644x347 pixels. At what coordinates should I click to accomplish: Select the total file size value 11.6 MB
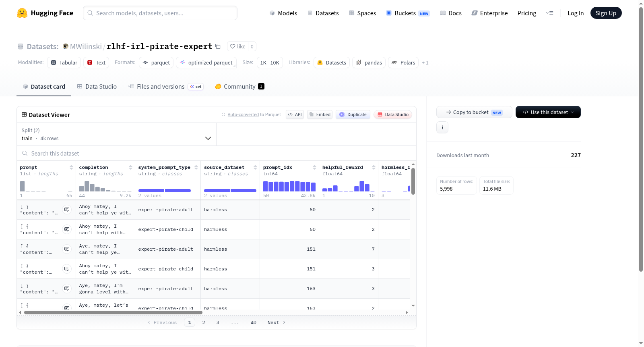click(x=492, y=189)
